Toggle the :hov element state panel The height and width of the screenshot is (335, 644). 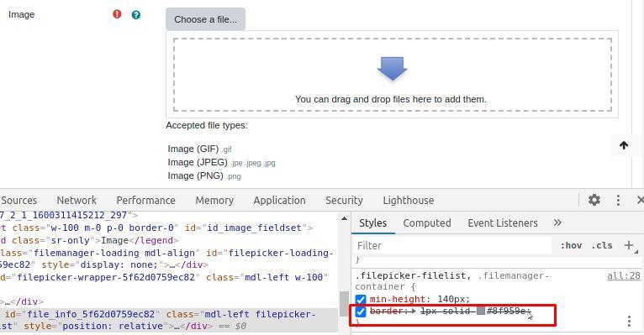[571, 246]
